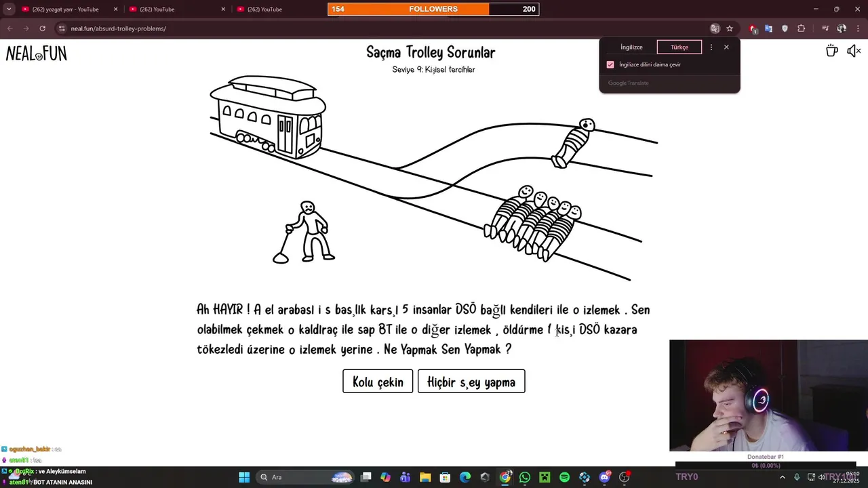Bookmark this page with the star icon
Screen dimensions: 868x488
[730, 28]
